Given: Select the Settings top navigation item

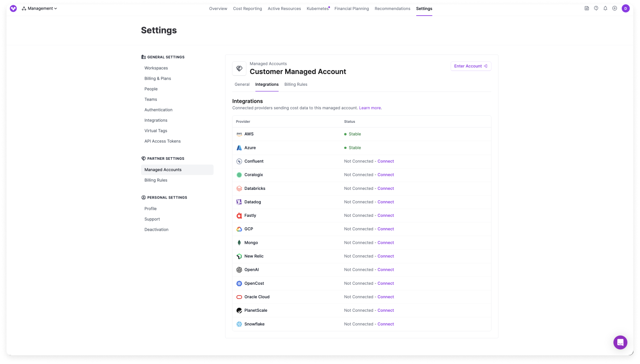Looking at the screenshot, I should tap(424, 9).
